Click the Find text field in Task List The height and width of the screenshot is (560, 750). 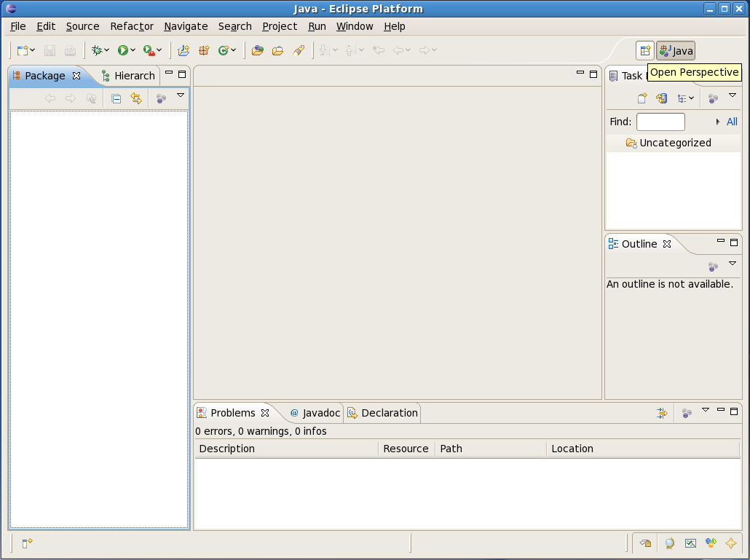660,122
